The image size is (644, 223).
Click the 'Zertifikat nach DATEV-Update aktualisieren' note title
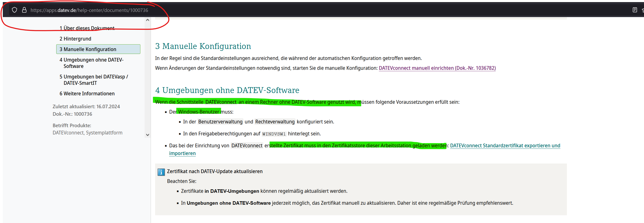click(x=214, y=171)
